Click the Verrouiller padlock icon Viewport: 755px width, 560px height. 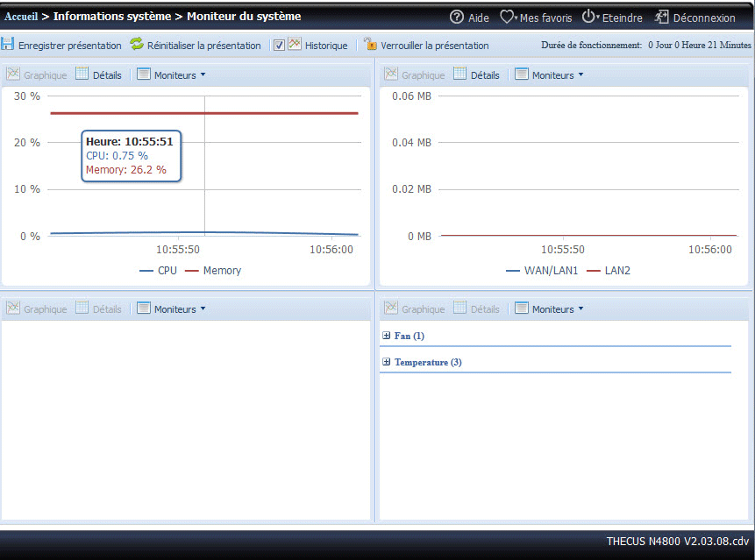tap(370, 44)
